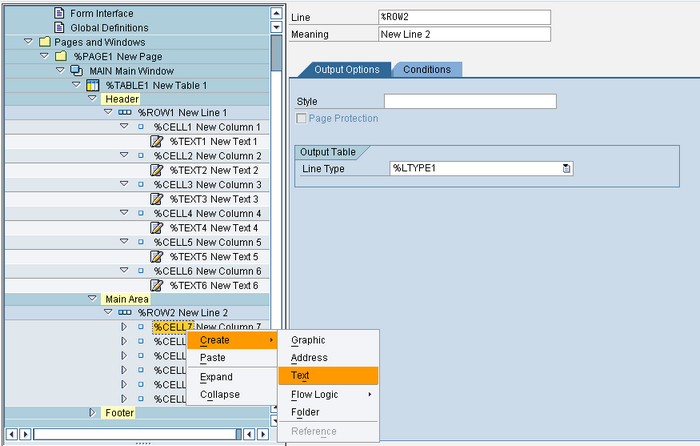Collapse the %ROW2 New Line 2 node

[x=108, y=312]
